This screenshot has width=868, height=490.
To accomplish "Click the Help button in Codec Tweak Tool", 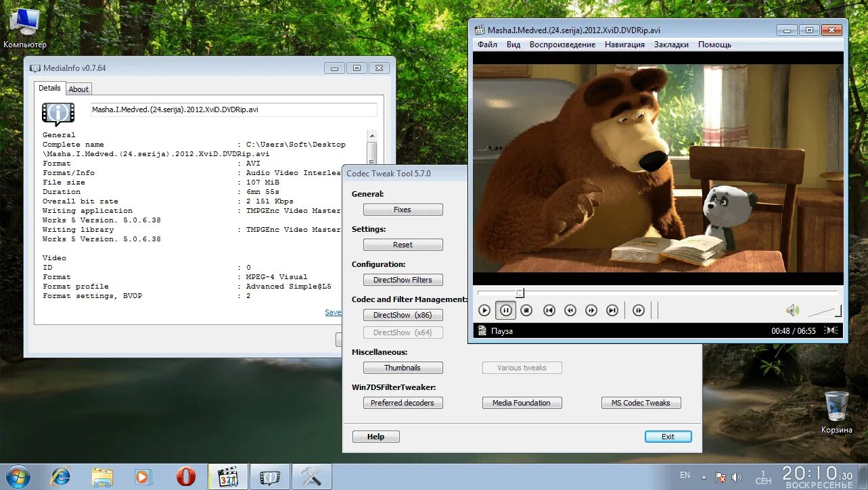I will [x=376, y=437].
